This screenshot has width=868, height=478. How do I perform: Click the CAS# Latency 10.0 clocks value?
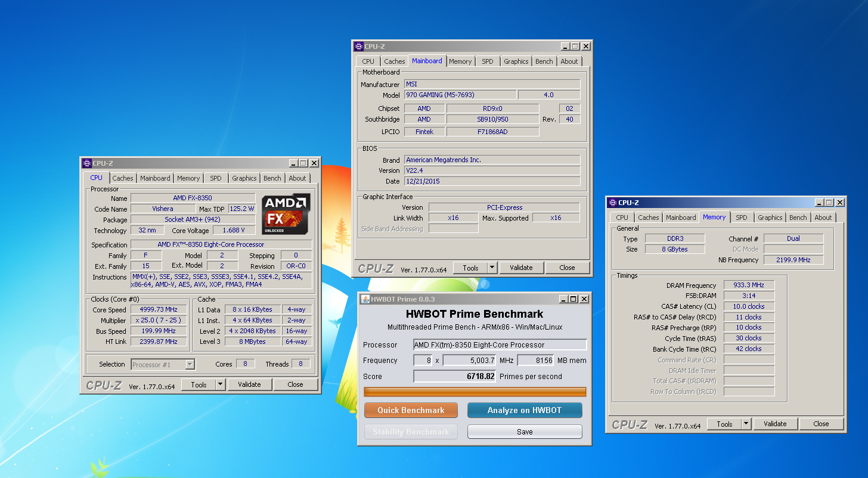click(x=749, y=306)
